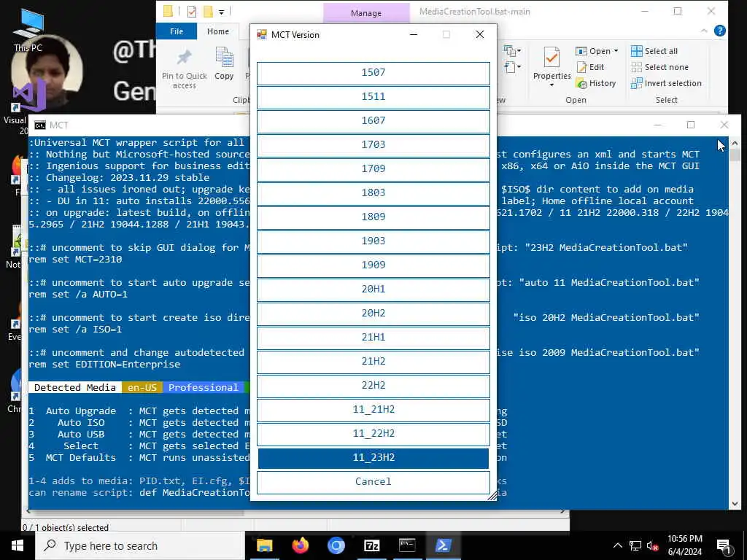Click MCT Version dialog title icon
This screenshot has width=747, height=560.
click(x=262, y=34)
